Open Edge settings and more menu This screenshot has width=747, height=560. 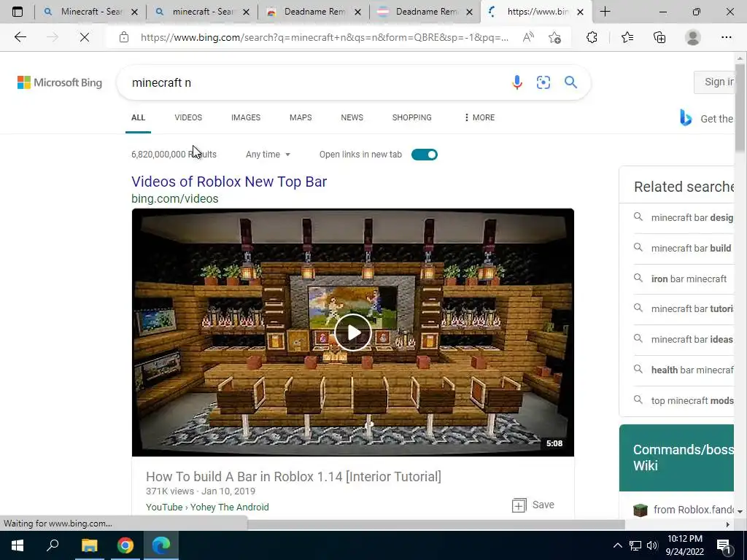click(x=726, y=37)
